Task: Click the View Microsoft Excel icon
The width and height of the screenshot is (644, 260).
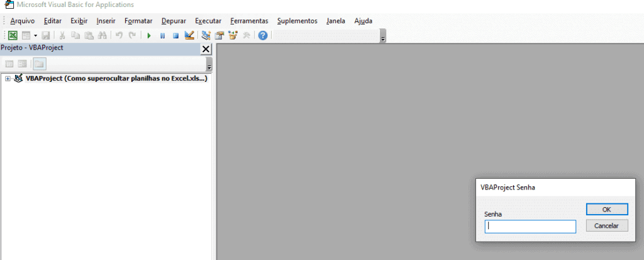Action: point(13,35)
